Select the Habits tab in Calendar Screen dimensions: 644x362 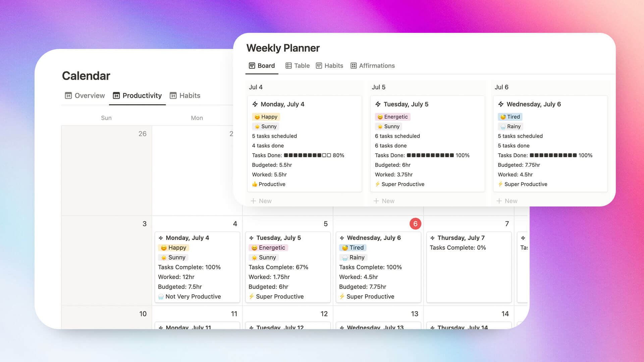click(x=189, y=95)
